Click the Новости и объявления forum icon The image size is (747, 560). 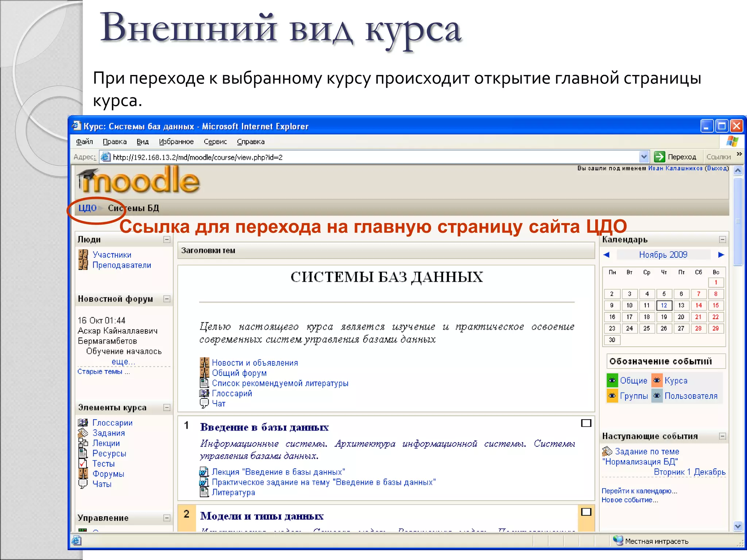(x=205, y=362)
